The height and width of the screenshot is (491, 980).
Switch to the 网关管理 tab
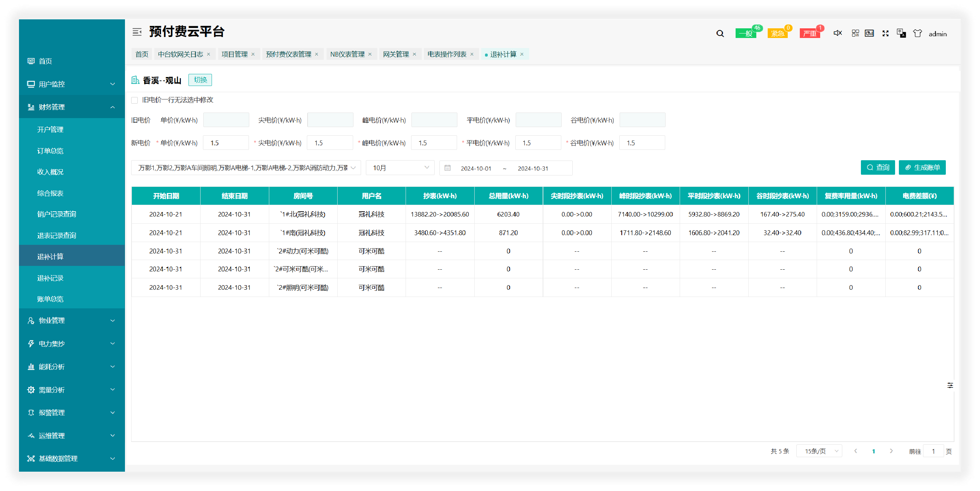point(396,55)
